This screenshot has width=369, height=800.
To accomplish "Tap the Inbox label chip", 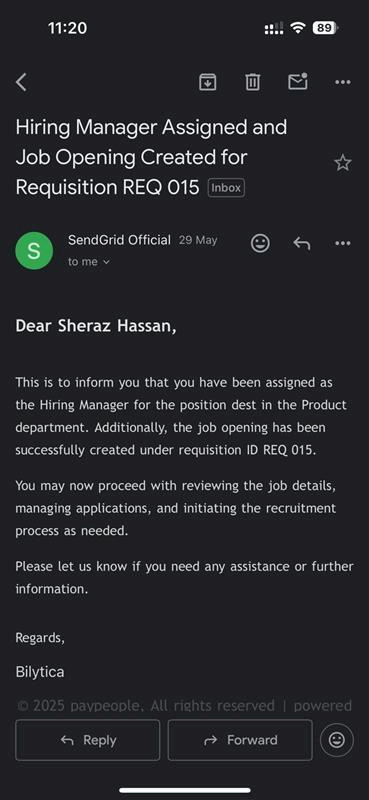I will [x=226, y=188].
